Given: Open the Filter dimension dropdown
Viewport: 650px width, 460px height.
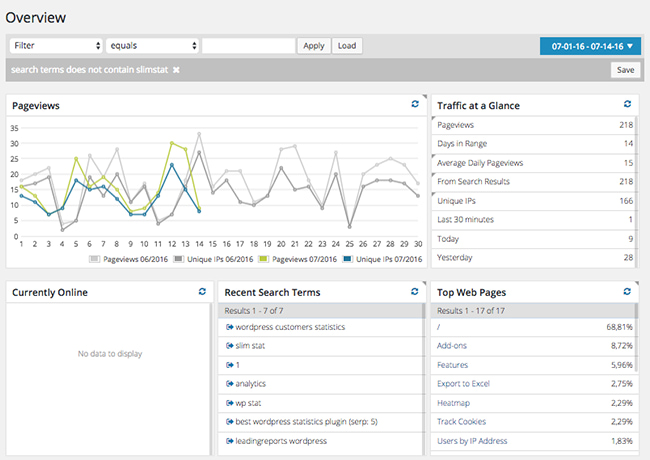Looking at the screenshot, I should [x=56, y=46].
